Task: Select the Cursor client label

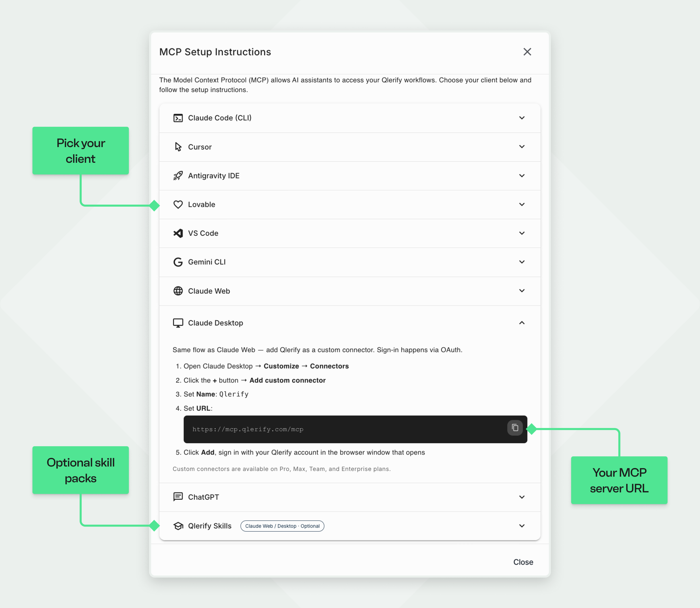Action: [x=200, y=147]
